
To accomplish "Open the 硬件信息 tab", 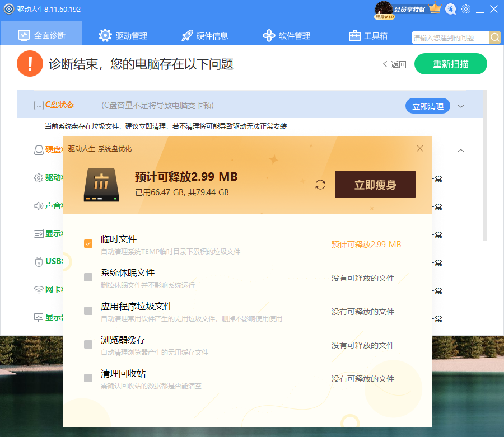I will coord(204,35).
